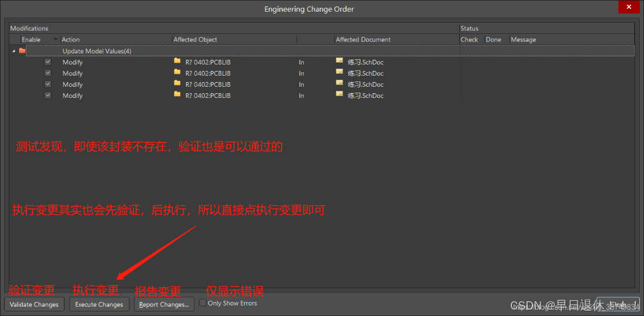Select fourth '练习.SchDoc' document text

pos(365,96)
